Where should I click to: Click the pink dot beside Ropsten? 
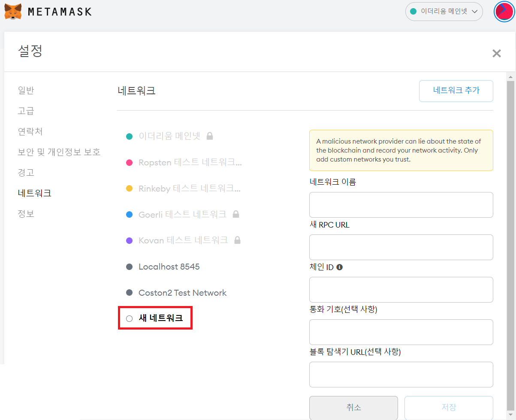[x=129, y=162]
